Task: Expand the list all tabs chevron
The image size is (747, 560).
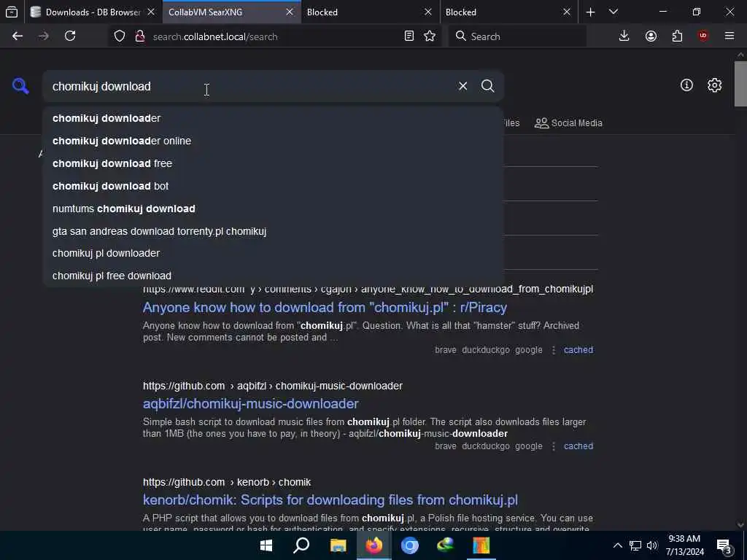Action: pyautogui.click(x=614, y=12)
